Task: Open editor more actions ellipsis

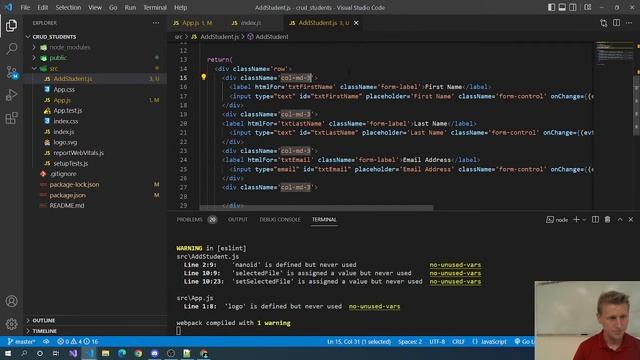Action: (629, 23)
